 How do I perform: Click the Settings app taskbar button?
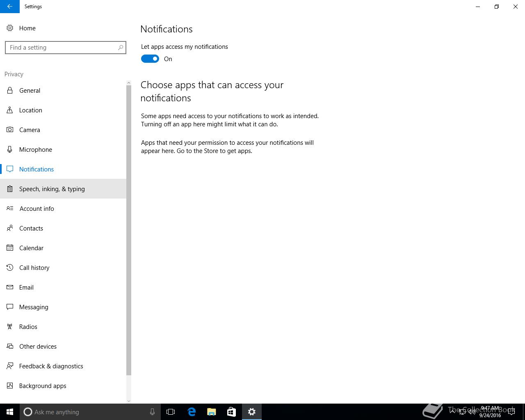[x=251, y=412]
